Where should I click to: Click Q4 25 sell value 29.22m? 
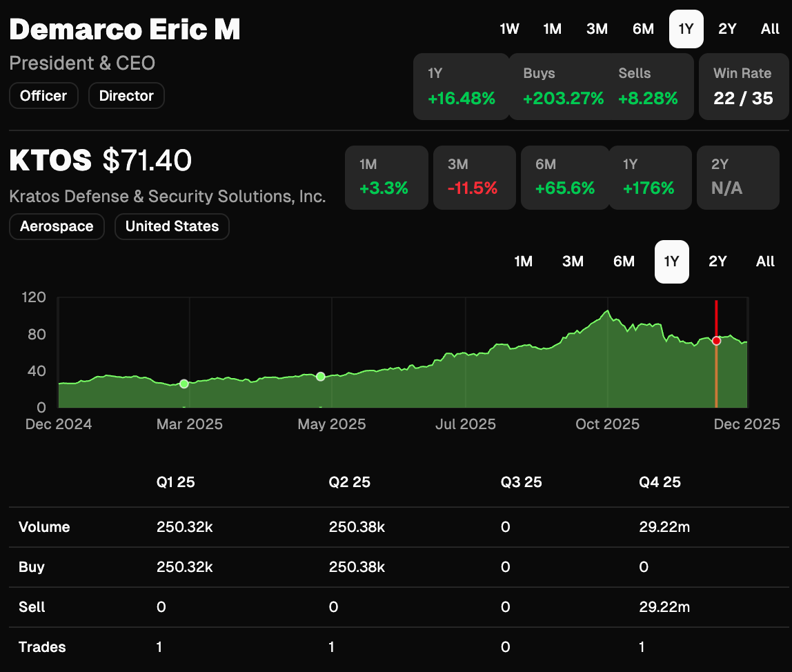(664, 607)
